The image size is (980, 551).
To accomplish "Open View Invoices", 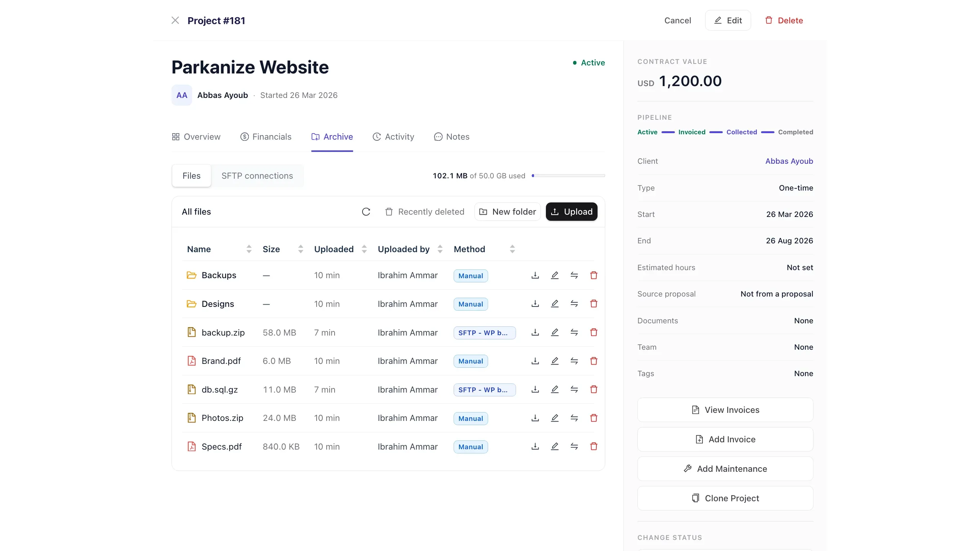I will 725,410.
